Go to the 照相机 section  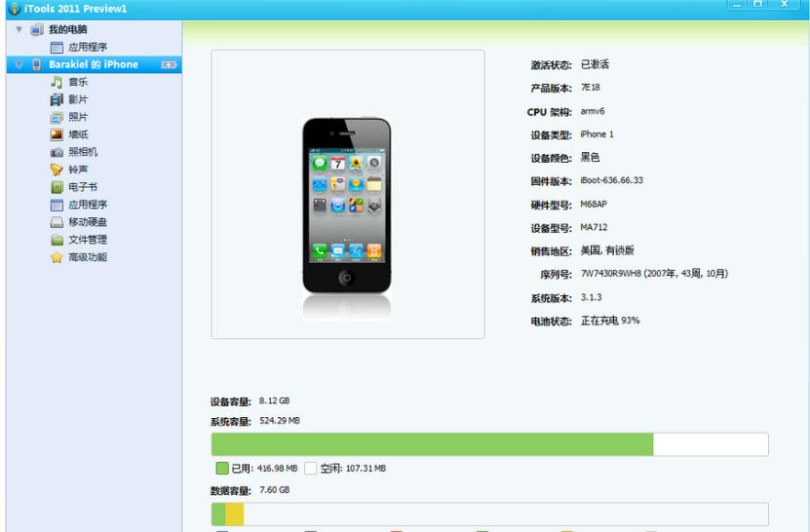pos(83,152)
